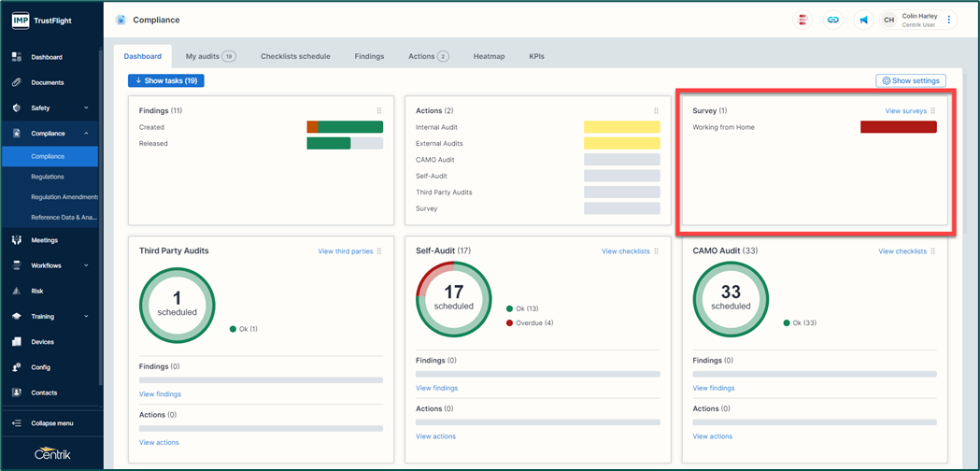
Task: Collapse the Compliance sidebar section
Action: point(86,134)
